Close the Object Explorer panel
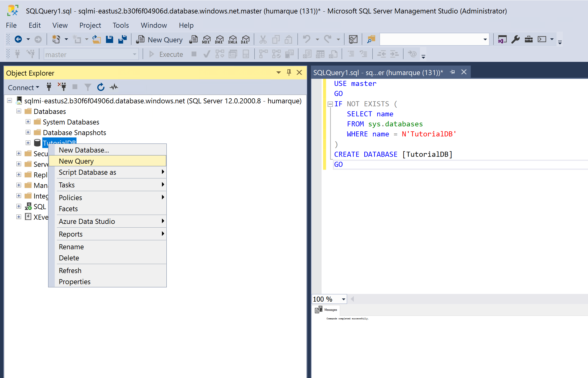 299,72
